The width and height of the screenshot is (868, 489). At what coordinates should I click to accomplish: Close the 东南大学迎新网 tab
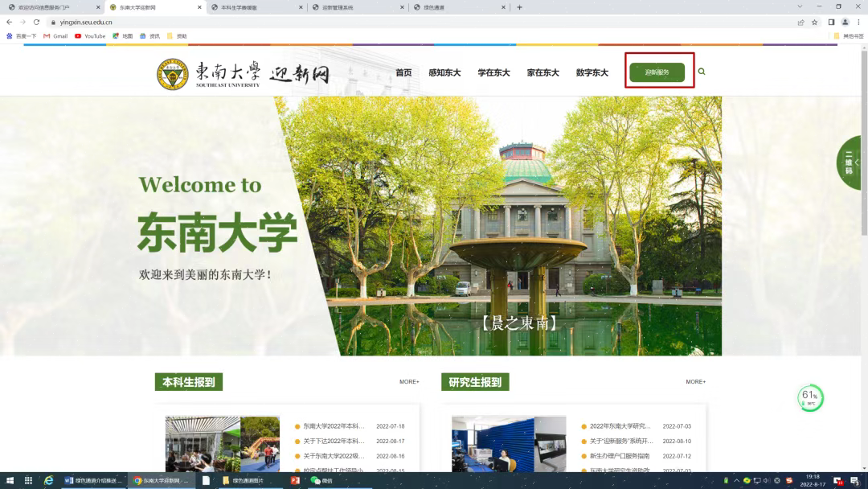pyautogui.click(x=199, y=7)
